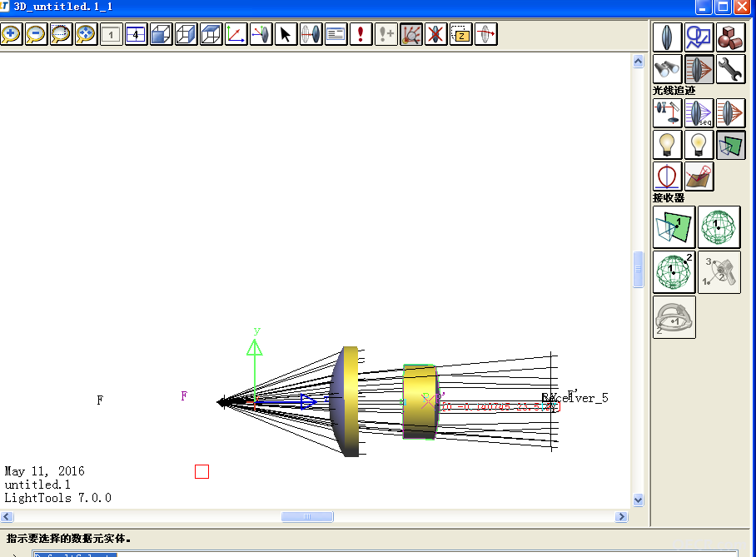Screen dimensions: 756x557
Task: Click the small red square marker
Action: pyautogui.click(x=202, y=471)
